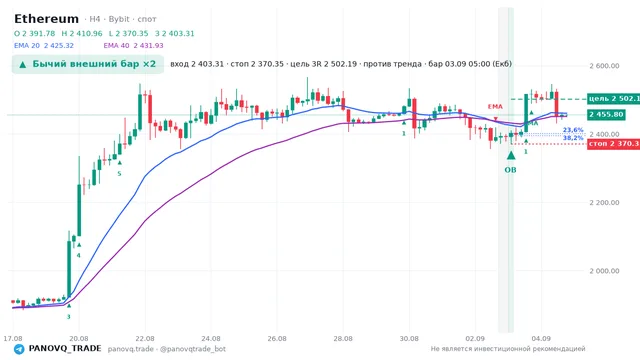Viewport: 640px width, 360px height.
Task: Click the entry text 'вход 2 403.31'
Action: point(197,64)
